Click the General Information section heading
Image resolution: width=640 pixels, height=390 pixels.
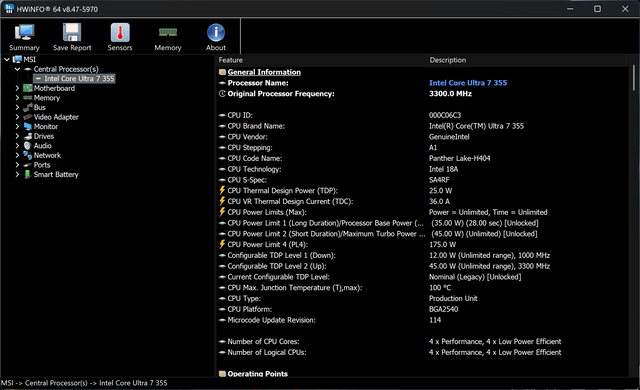(x=264, y=72)
